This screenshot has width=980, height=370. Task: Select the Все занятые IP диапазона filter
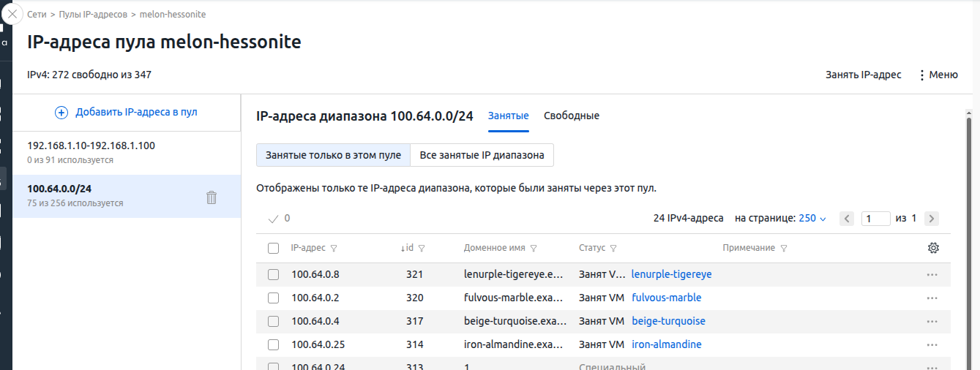point(482,156)
